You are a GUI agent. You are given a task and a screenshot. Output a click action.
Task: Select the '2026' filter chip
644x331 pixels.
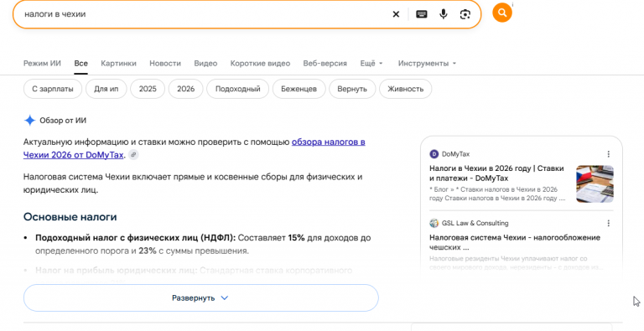tap(185, 89)
